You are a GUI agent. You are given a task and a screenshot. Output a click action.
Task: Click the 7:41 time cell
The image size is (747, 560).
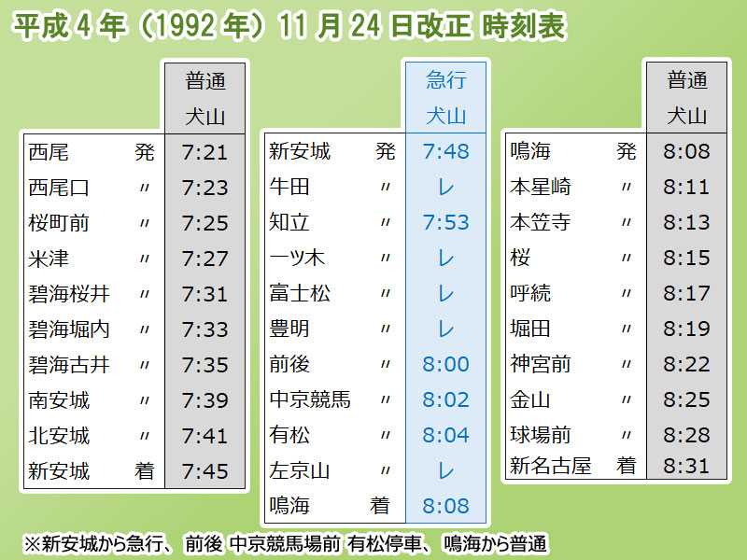(x=204, y=436)
